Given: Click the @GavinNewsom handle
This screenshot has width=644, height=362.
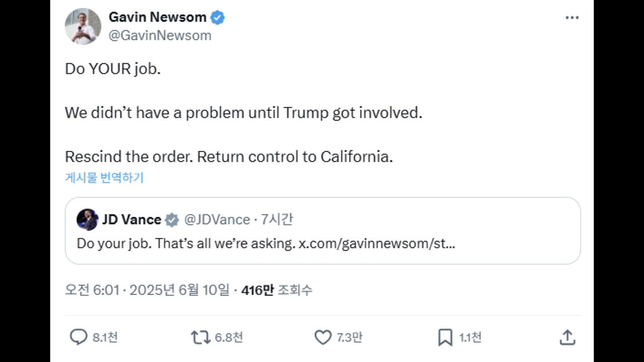Looking at the screenshot, I should tap(160, 36).
